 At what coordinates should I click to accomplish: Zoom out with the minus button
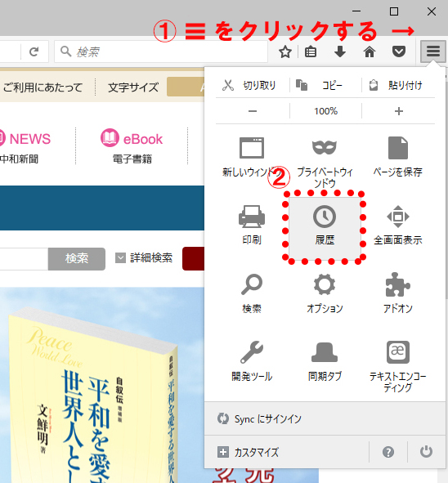click(253, 111)
